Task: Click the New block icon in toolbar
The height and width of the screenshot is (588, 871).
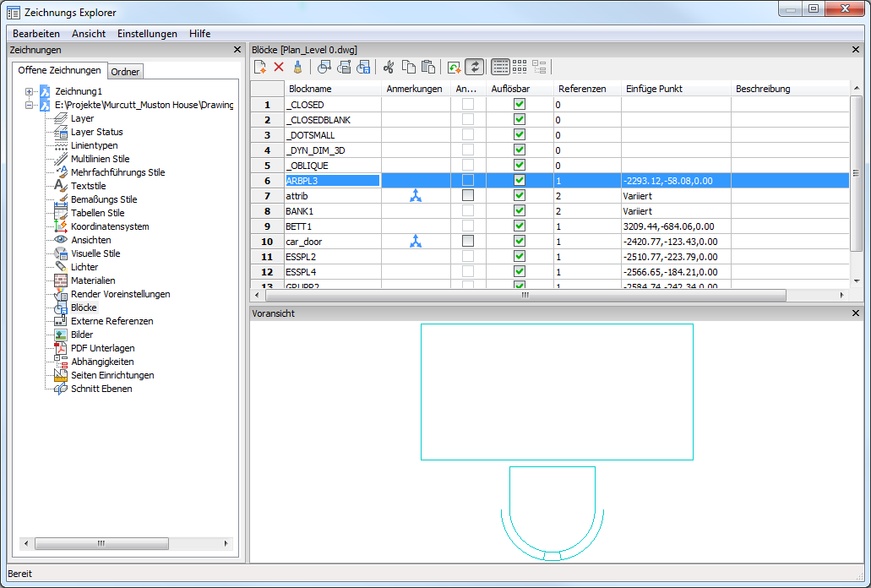Action: 260,68
